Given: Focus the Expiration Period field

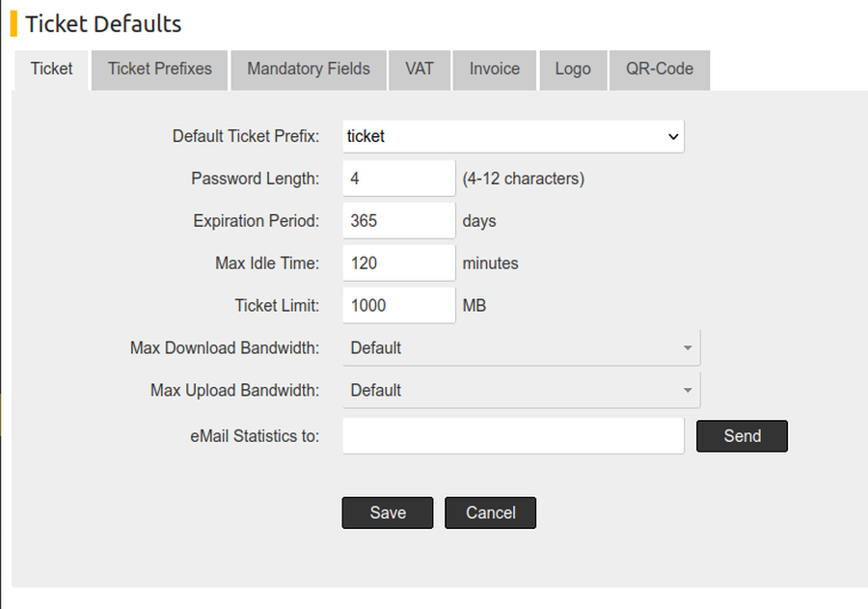Looking at the screenshot, I should [398, 220].
